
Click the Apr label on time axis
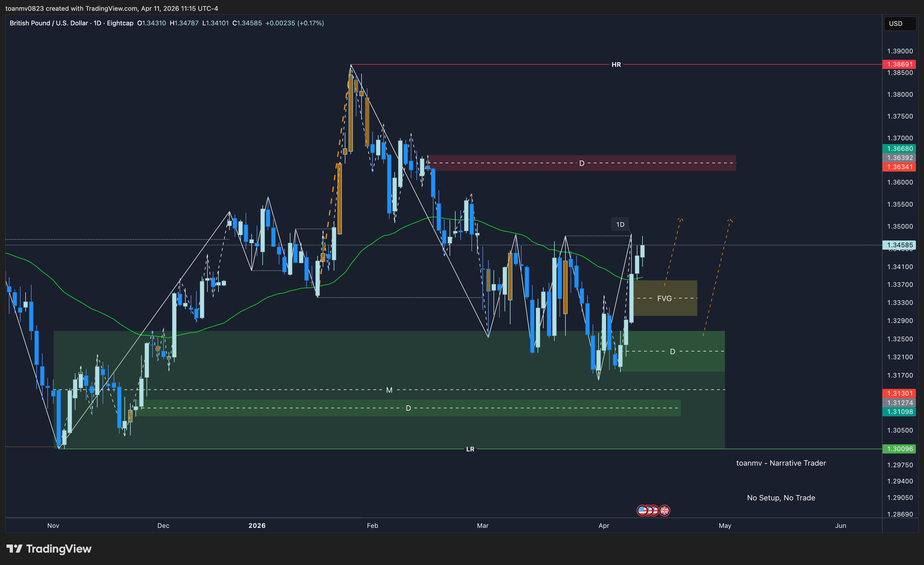point(604,526)
